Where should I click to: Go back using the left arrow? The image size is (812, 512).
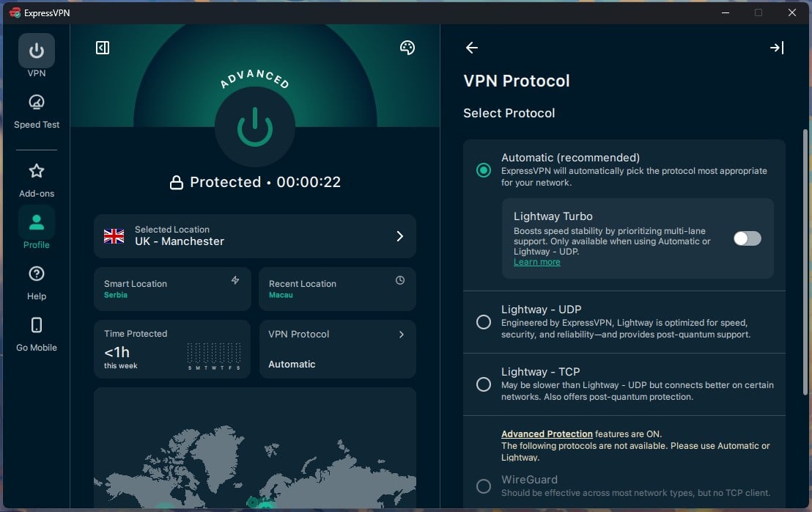[x=471, y=48]
